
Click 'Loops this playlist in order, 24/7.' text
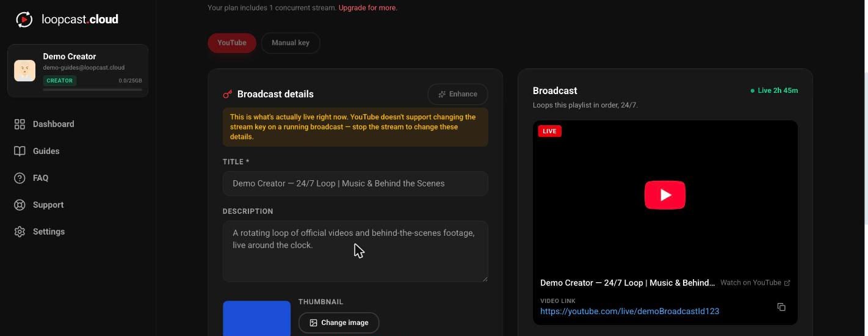click(x=585, y=105)
